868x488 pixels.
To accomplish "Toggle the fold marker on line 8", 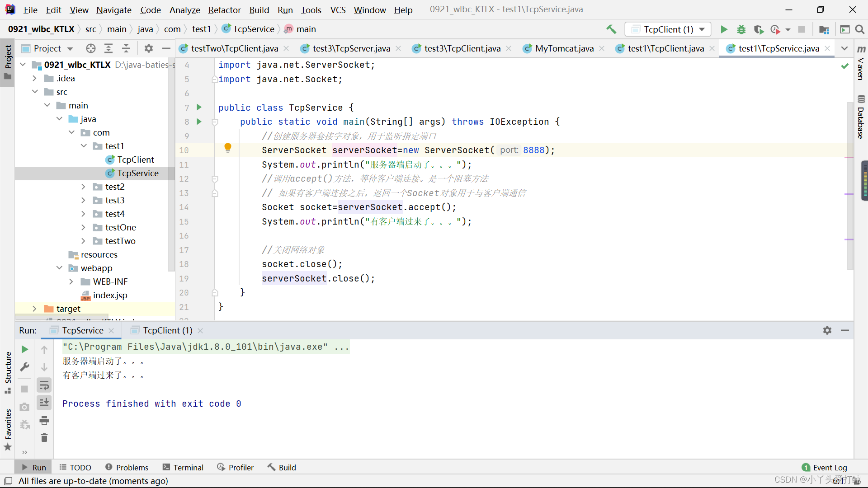I will point(215,122).
